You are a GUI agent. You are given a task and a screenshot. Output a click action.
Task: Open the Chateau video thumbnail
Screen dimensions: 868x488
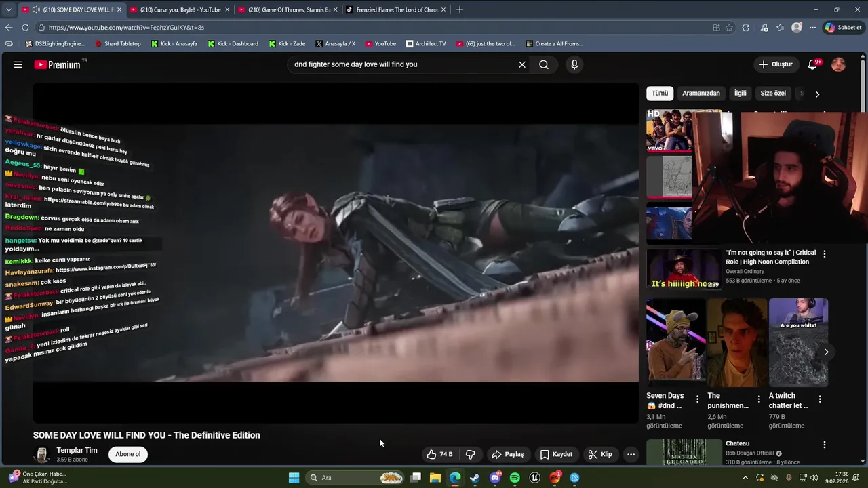(684, 452)
